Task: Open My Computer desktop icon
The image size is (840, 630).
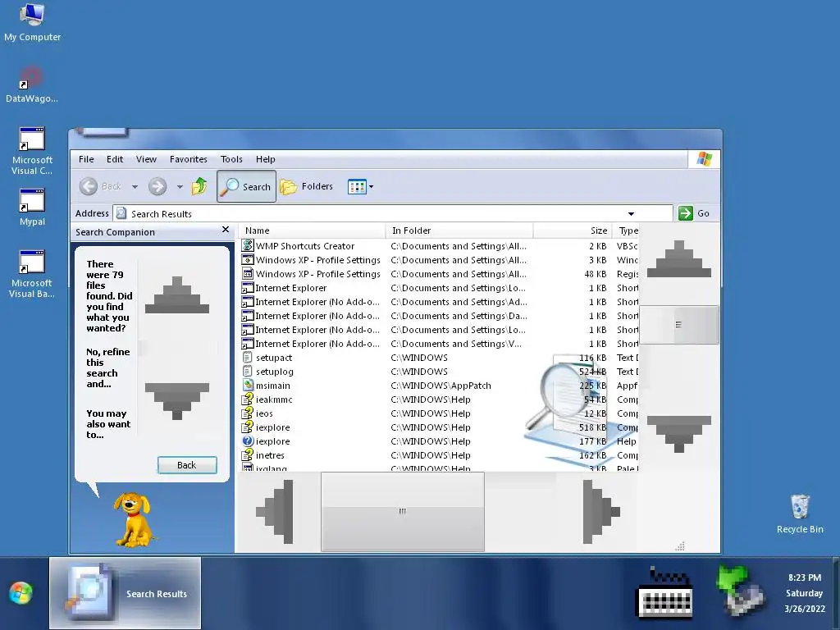Action: click(32, 22)
